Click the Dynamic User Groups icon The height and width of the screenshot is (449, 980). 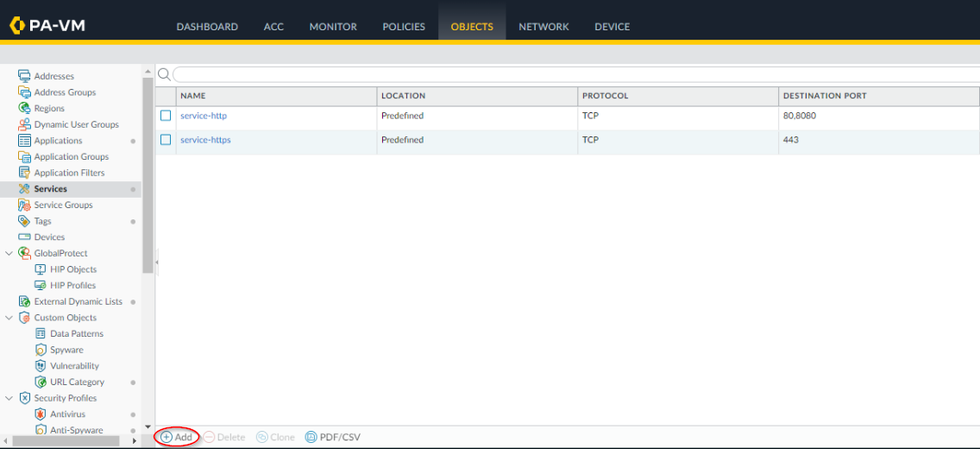[x=24, y=124]
